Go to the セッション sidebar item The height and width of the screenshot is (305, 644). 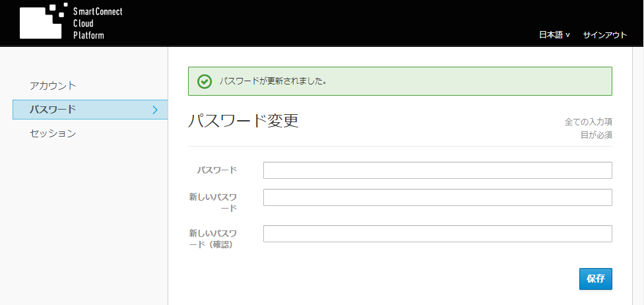[53, 133]
